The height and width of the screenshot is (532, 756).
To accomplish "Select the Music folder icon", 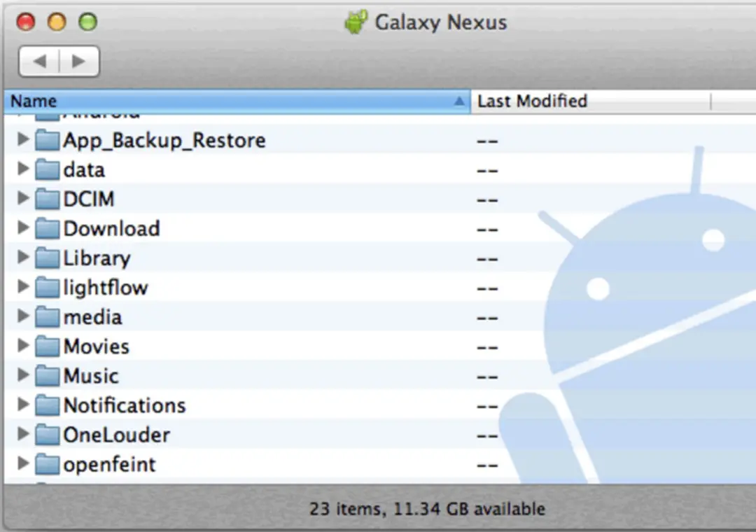I will click(48, 375).
